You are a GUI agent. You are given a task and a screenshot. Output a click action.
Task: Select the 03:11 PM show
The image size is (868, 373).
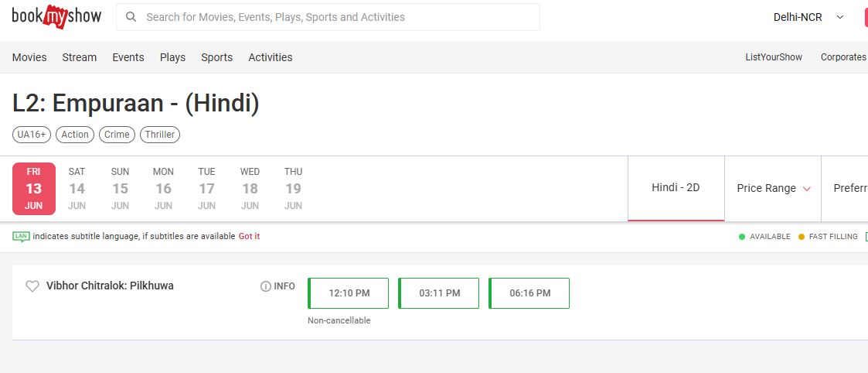click(440, 293)
